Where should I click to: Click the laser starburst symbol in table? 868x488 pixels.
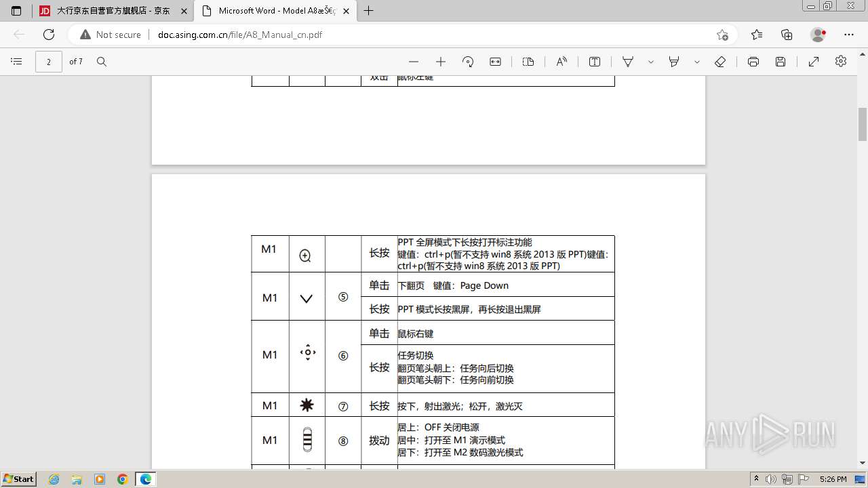click(x=307, y=405)
